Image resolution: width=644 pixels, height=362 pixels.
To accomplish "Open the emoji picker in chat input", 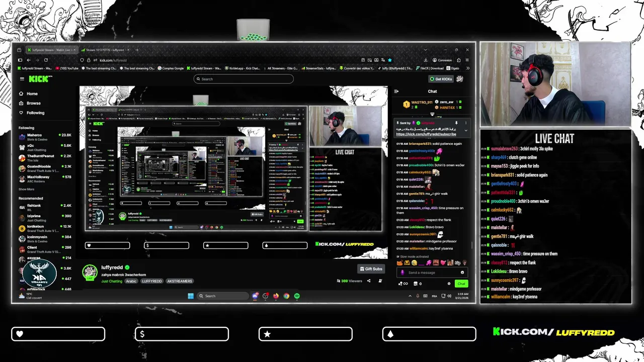I will 462,273.
